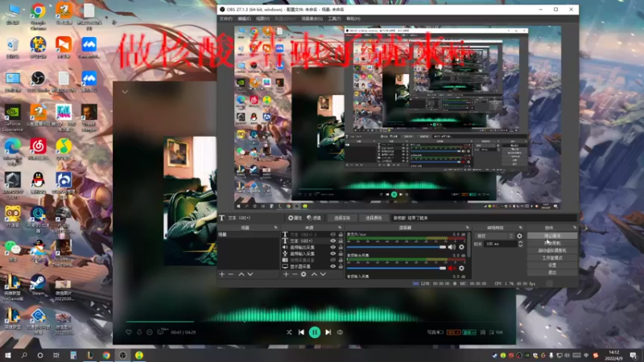Select the Steam desktop icon

click(38, 285)
